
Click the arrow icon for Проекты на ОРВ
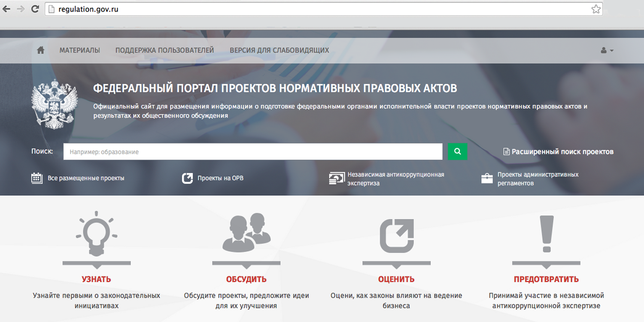point(187,178)
